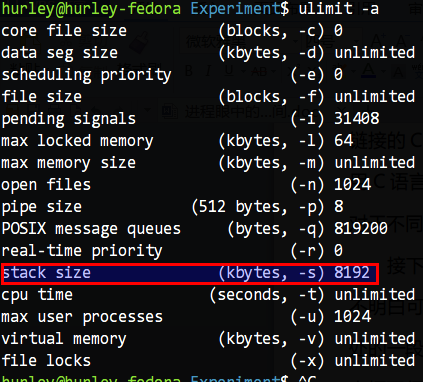423x382 pixels.
Task: Click the pending signals value 31408
Action: (x=356, y=119)
